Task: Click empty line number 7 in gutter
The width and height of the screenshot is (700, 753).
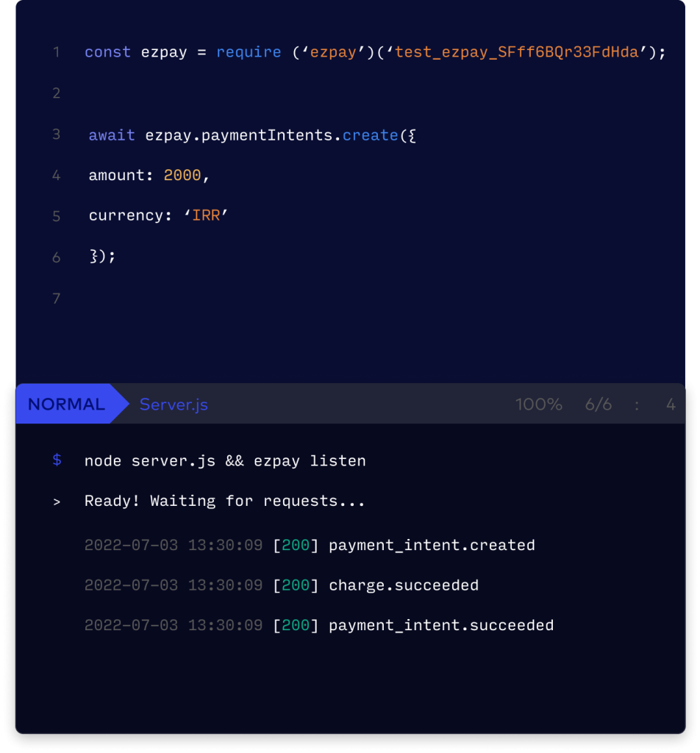Action: pos(57,299)
